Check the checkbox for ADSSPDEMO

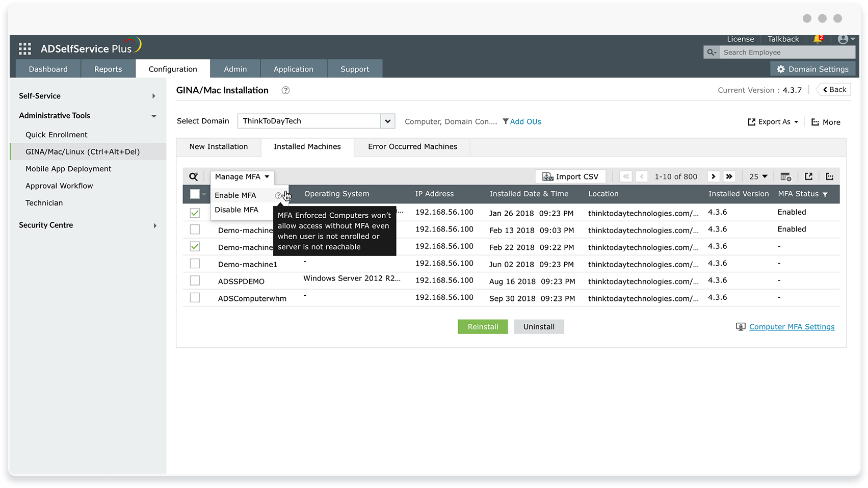click(194, 280)
